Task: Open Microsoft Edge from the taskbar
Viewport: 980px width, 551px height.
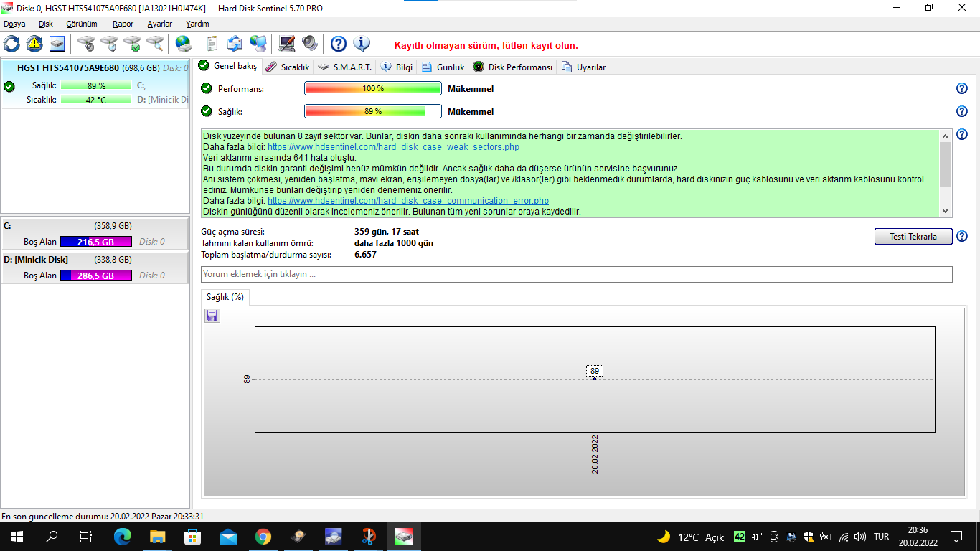Action: pyautogui.click(x=123, y=537)
